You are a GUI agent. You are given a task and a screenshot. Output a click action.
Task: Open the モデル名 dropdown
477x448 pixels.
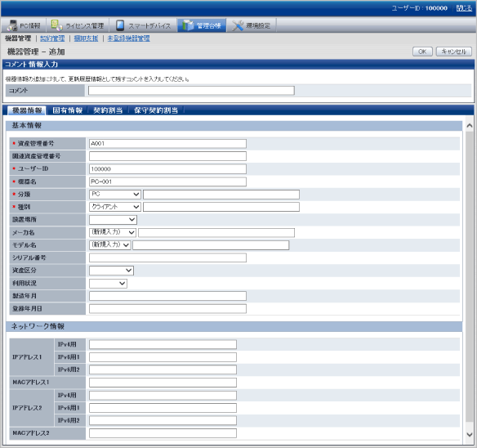coord(109,245)
